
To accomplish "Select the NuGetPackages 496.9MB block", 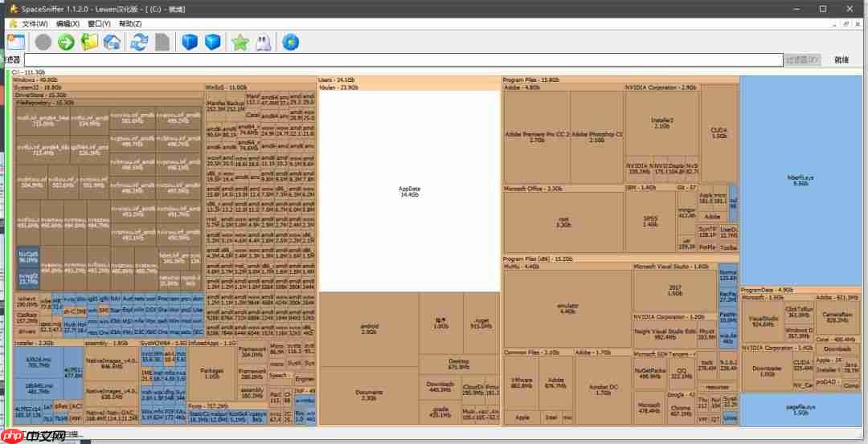I will tap(650, 373).
